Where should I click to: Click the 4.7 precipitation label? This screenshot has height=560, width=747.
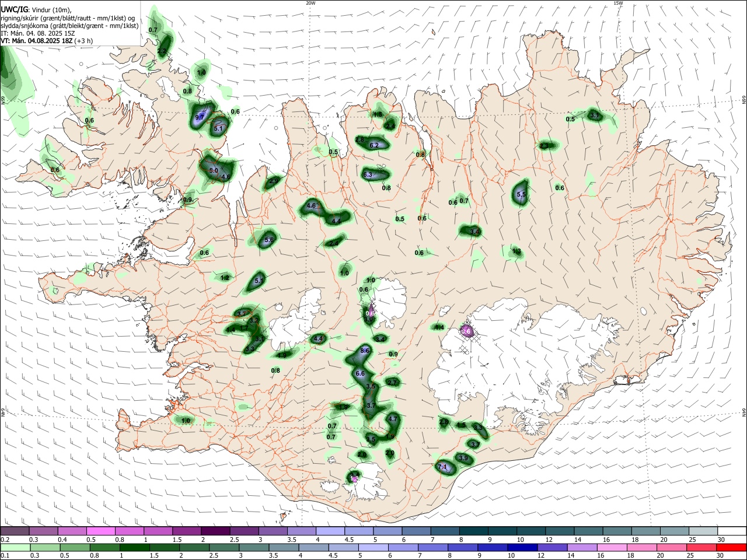[x=393, y=419]
